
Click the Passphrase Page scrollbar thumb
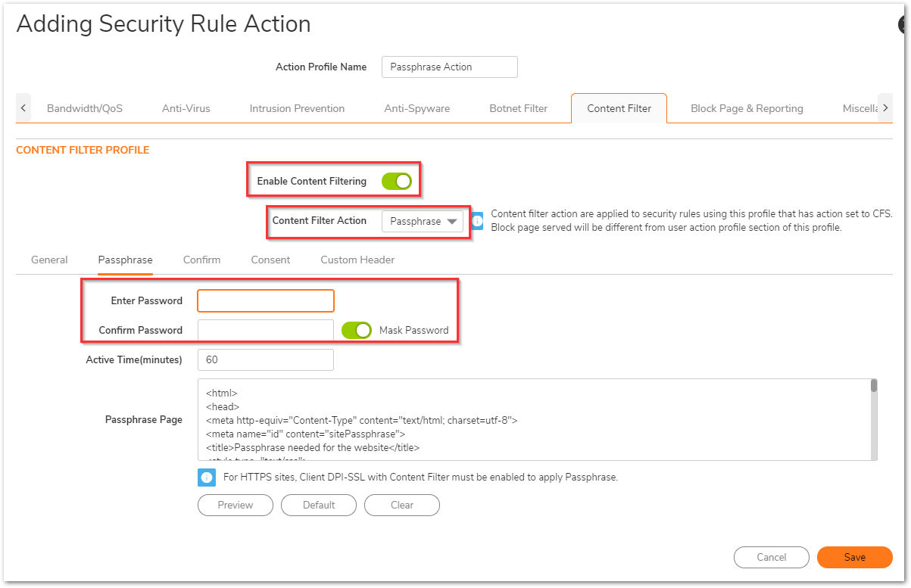(x=873, y=386)
